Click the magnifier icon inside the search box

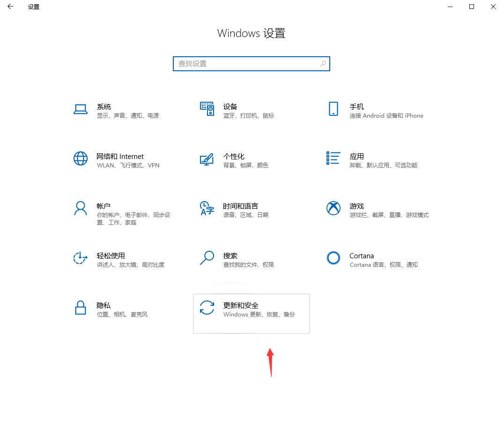[x=323, y=64]
